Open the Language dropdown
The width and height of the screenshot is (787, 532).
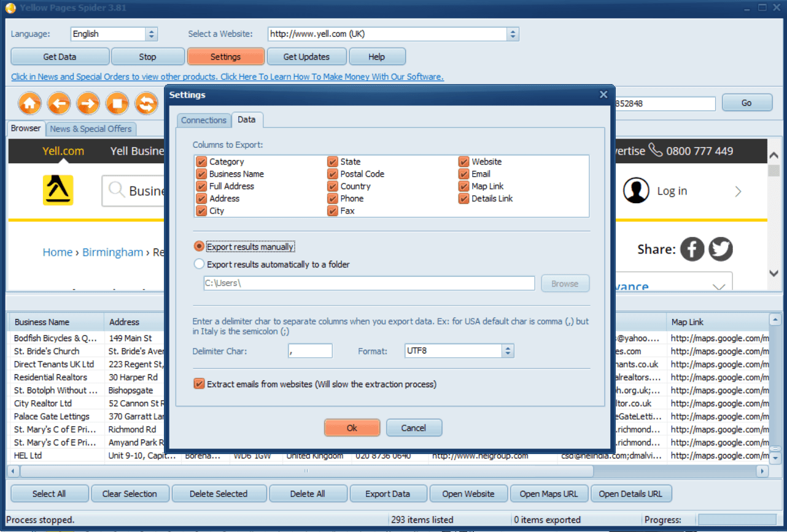pos(152,34)
